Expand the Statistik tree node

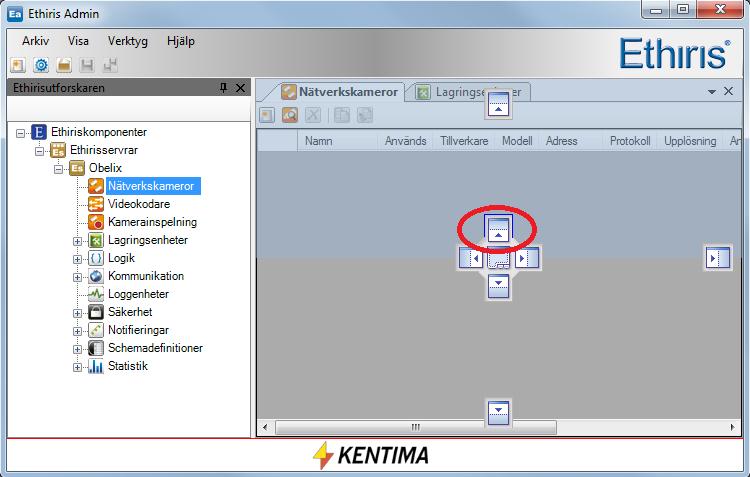pos(77,367)
